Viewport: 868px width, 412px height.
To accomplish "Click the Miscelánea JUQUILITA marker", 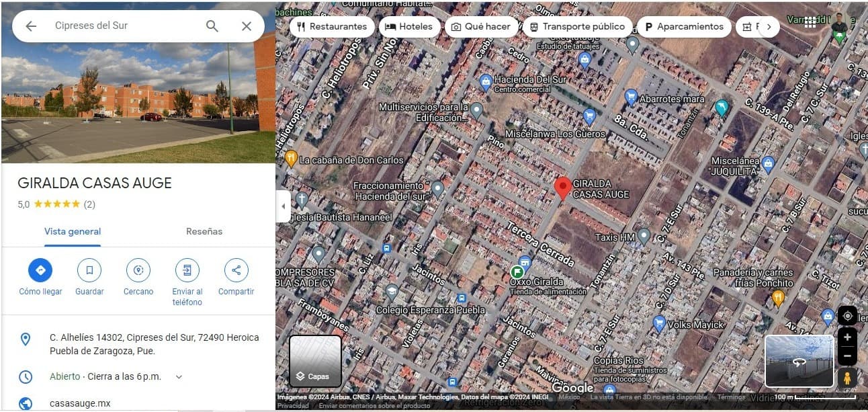I will click(769, 163).
